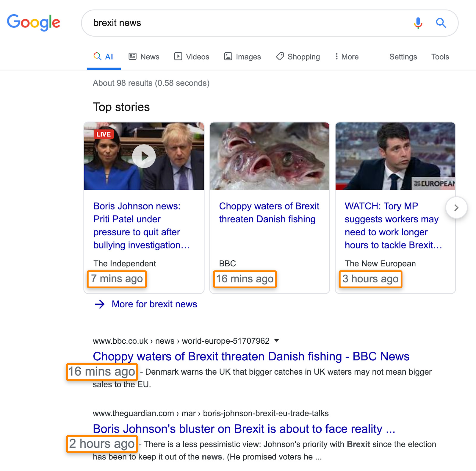The height and width of the screenshot is (471, 476).
Task: Click the price-tag icon beside Shopping
Action: tap(280, 56)
